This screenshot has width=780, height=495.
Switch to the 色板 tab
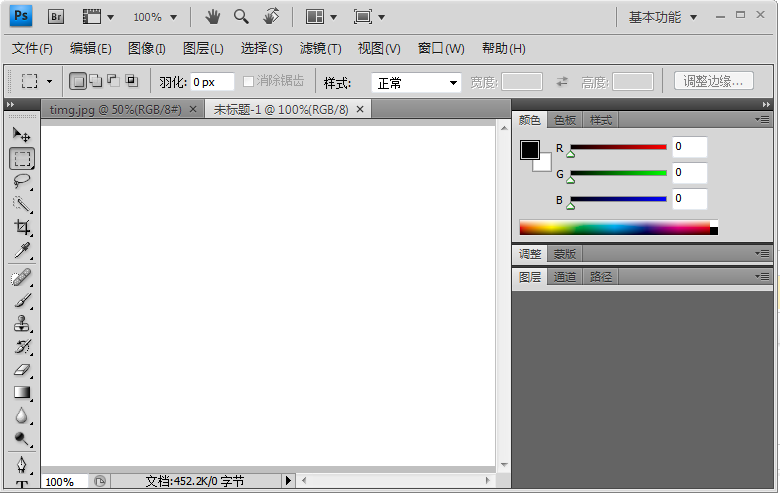tap(565, 120)
